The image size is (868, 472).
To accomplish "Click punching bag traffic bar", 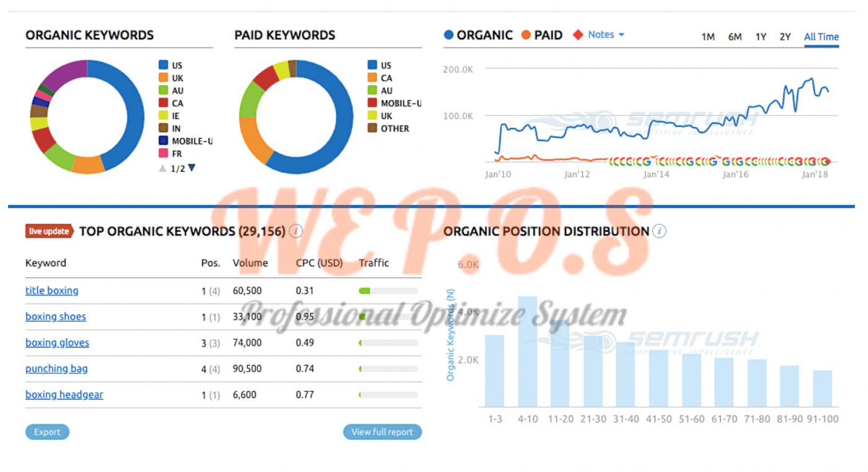I will (388, 368).
